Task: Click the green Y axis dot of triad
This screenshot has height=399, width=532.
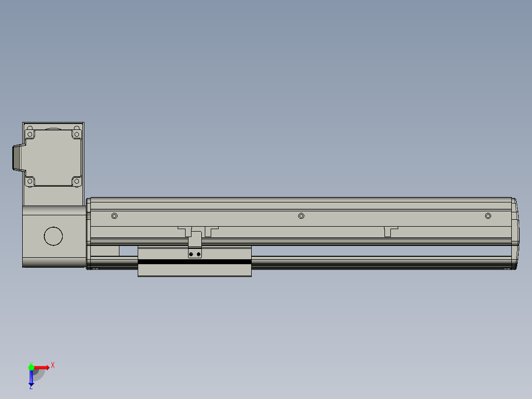Action: point(31,367)
